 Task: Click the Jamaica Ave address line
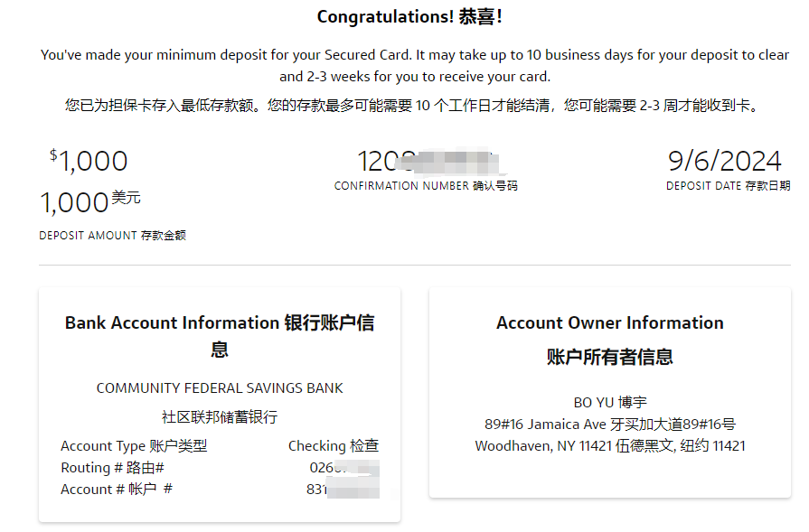(610, 425)
